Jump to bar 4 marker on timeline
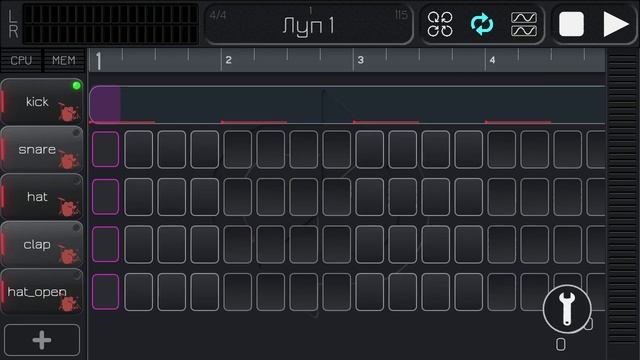The width and height of the screenshot is (640, 360). (492, 60)
